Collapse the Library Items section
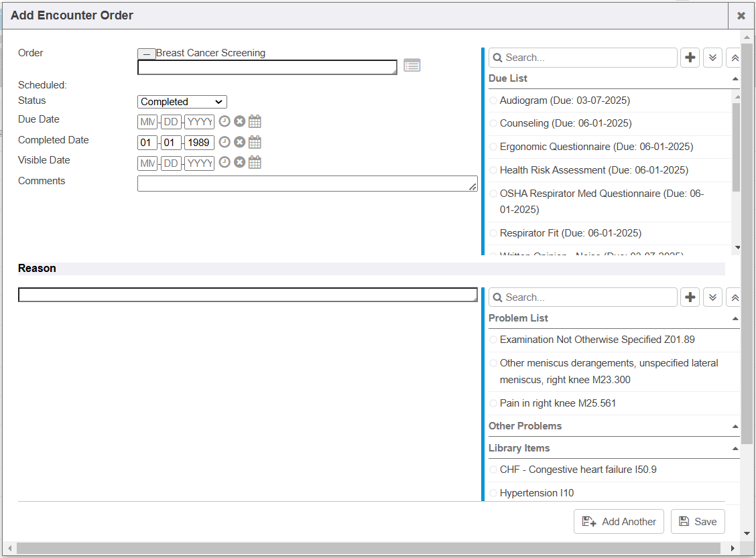Viewport: 756px width, 558px height. 735,449
